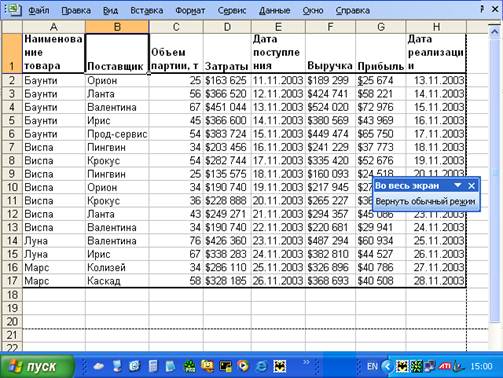
Task: Select column F header
Action: tap(330, 27)
